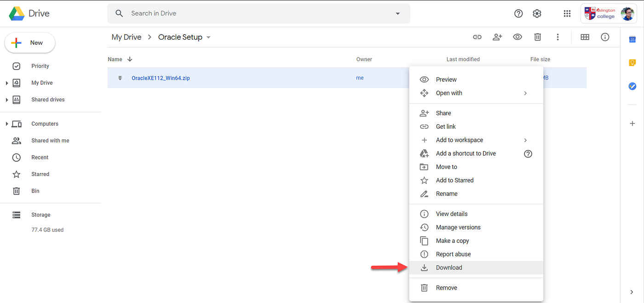The image size is (644, 303).
Task: Choose Preview in context menu
Action: 476,80
